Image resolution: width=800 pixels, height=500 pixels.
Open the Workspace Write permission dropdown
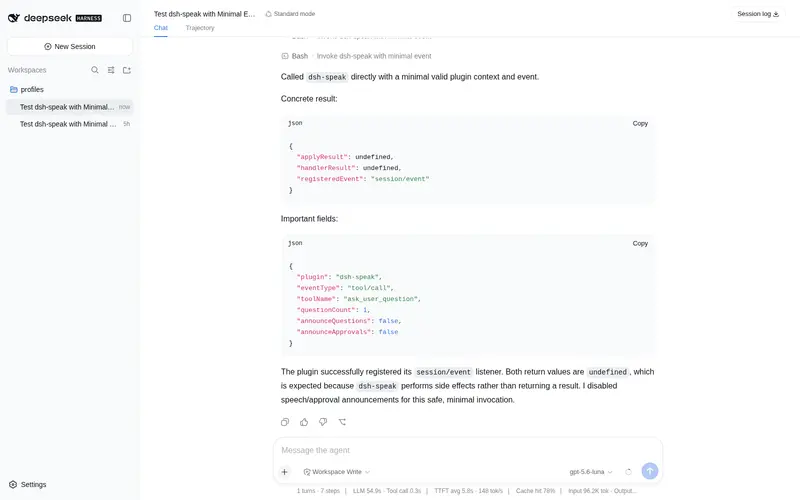(337, 472)
